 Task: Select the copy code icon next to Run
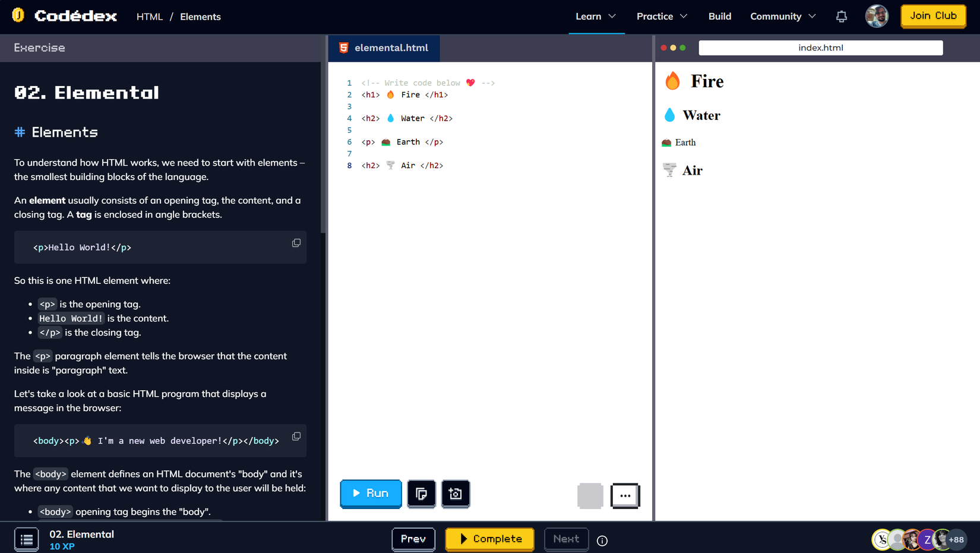pyautogui.click(x=422, y=494)
